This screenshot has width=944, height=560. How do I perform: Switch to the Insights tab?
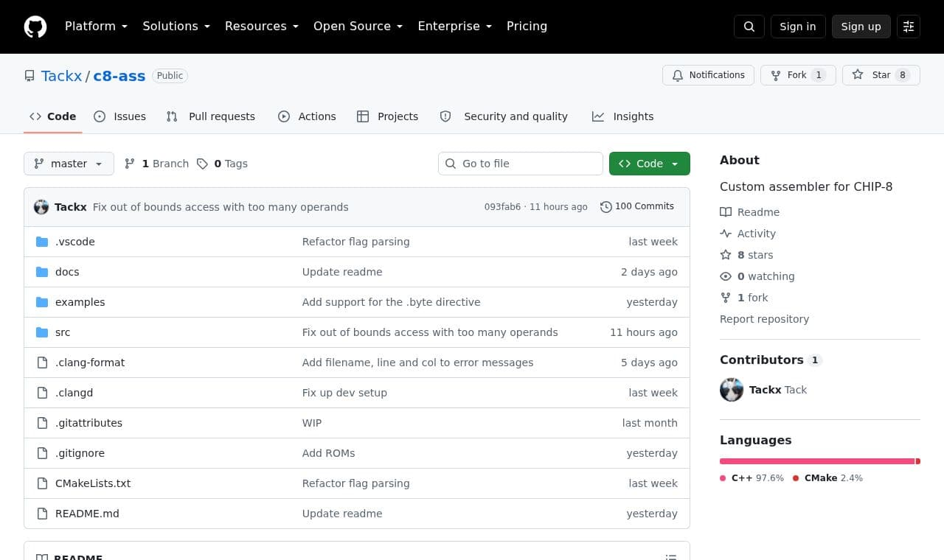tap(623, 116)
